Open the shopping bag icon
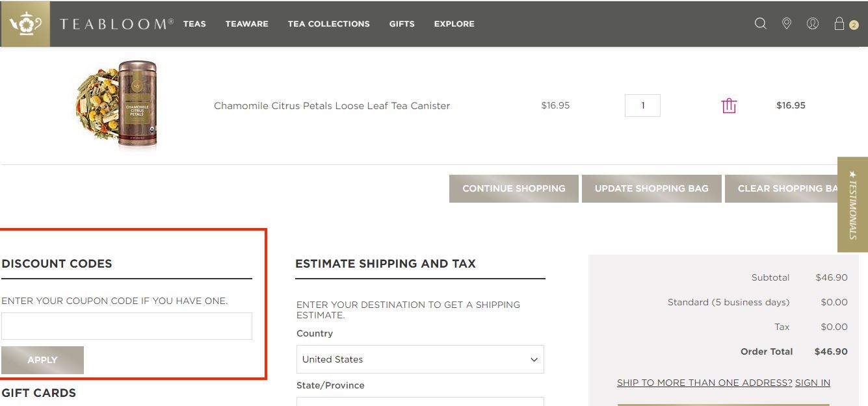The width and height of the screenshot is (868, 406). tap(839, 24)
